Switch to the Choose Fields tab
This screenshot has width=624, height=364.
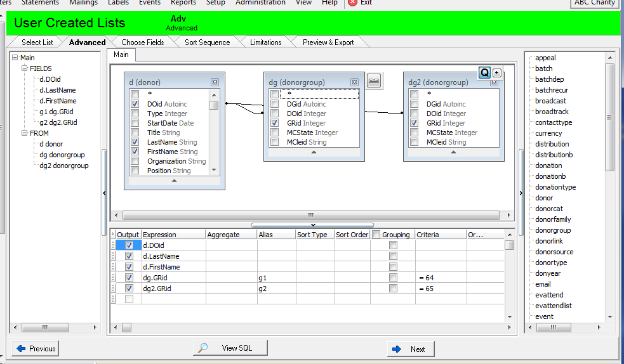tap(143, 42)
